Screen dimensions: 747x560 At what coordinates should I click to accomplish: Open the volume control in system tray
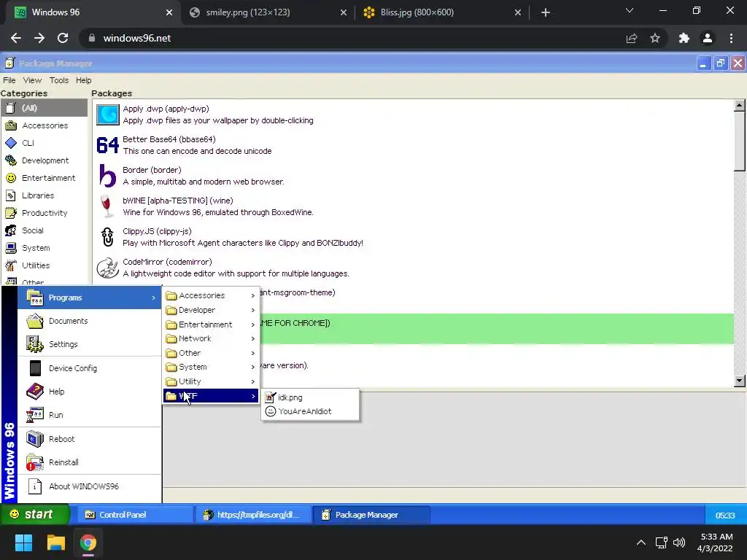pos(679,542)
